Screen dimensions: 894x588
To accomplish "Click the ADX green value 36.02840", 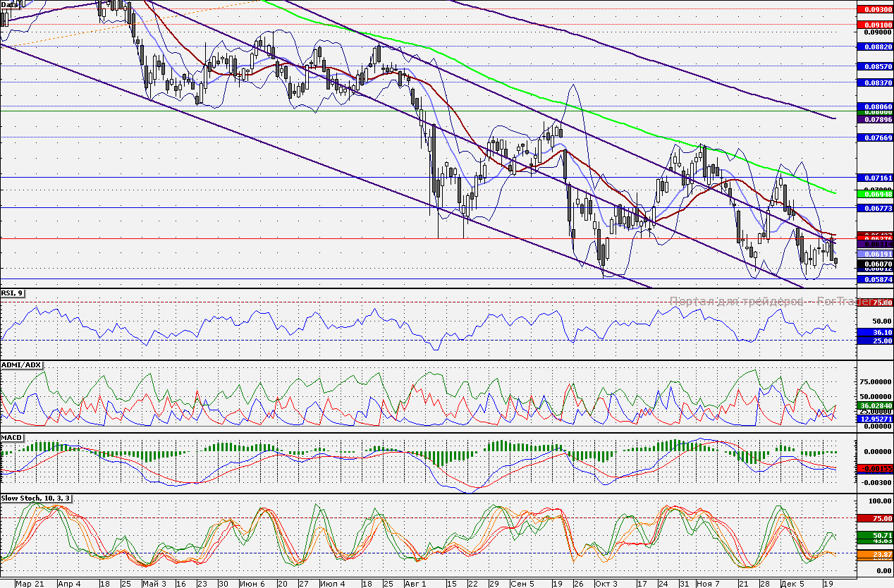I will (874, 405).
